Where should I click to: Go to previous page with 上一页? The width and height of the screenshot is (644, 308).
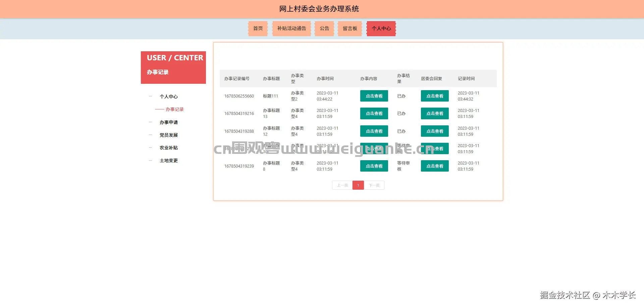tap(342, 185)
